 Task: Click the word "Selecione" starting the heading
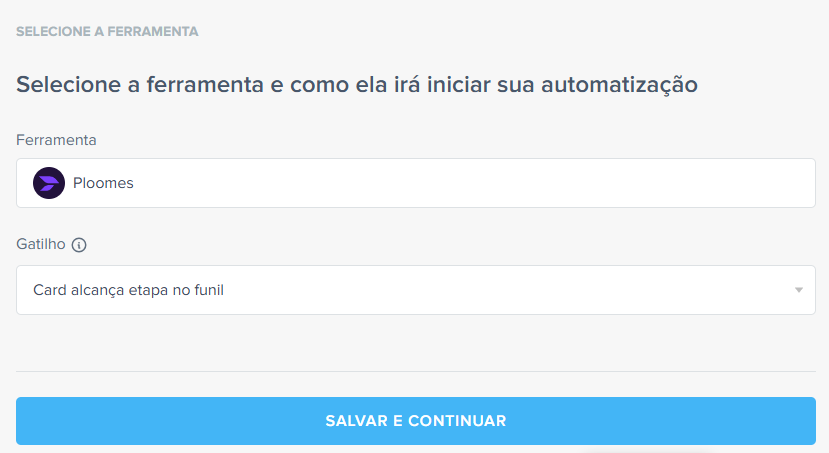click(x=63, y=84)
